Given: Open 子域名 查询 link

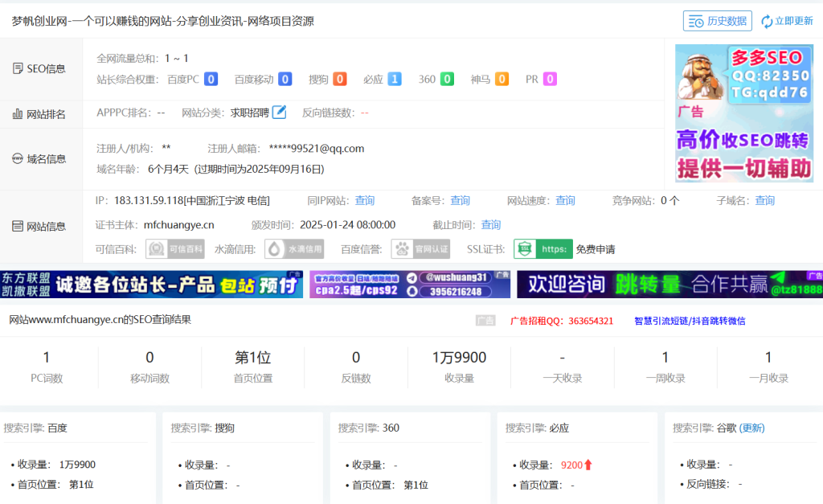Looking at the screenshot, I should [765, 200].
